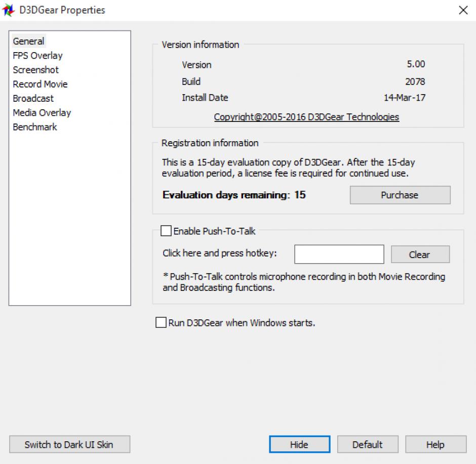
Task: Switch to the Broadcast settings
Action: (33, 98)
